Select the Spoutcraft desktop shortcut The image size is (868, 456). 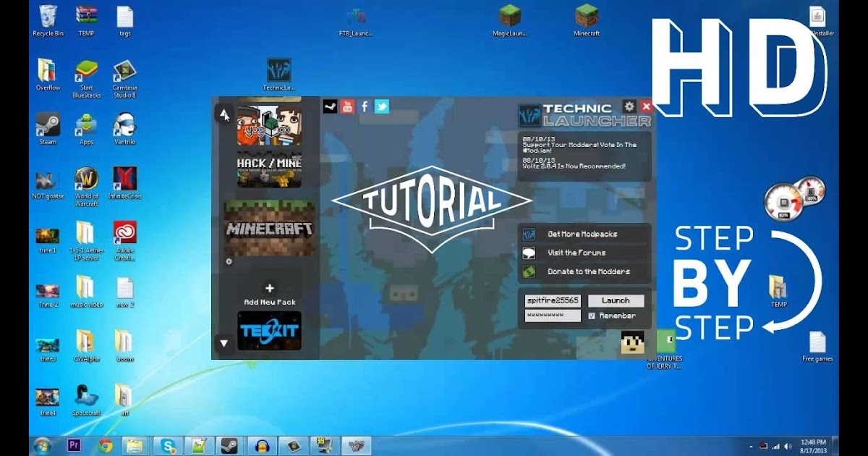click(x=86, y=400)
